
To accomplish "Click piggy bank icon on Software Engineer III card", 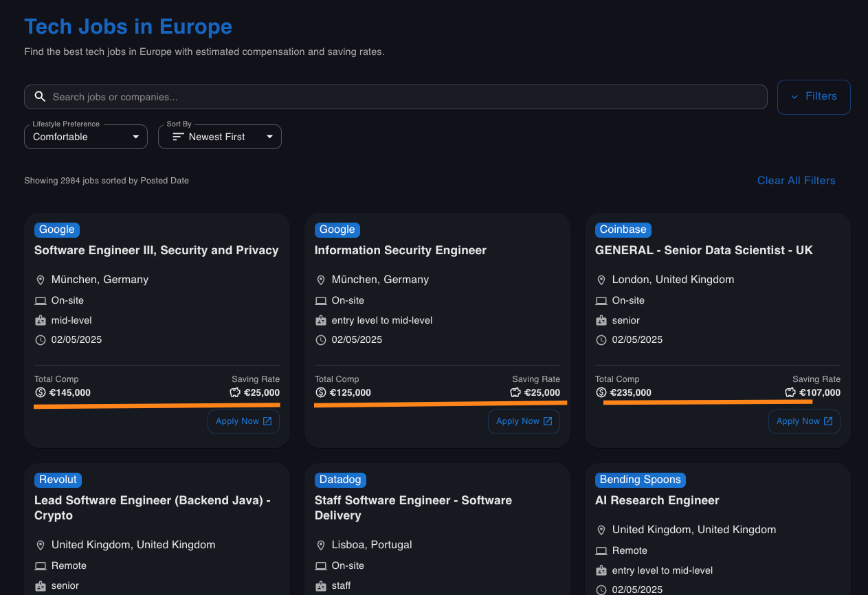I will point(235,393).
